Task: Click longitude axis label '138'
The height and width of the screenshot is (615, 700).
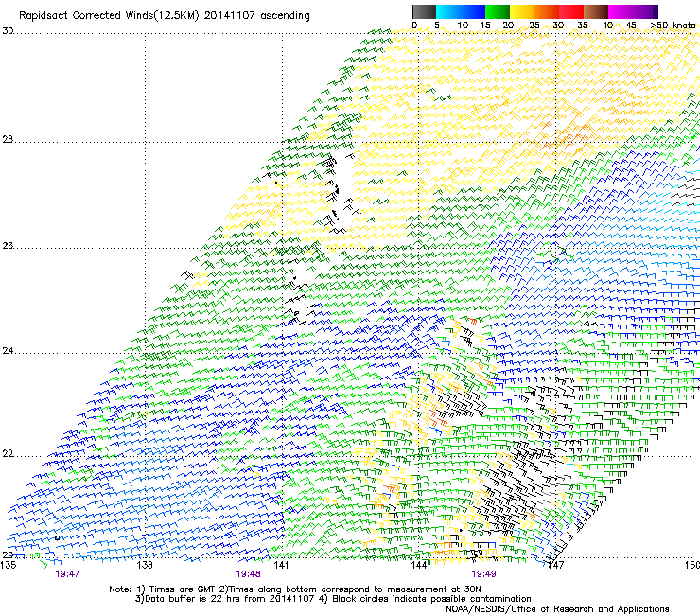Action: (x=145, y=565)
